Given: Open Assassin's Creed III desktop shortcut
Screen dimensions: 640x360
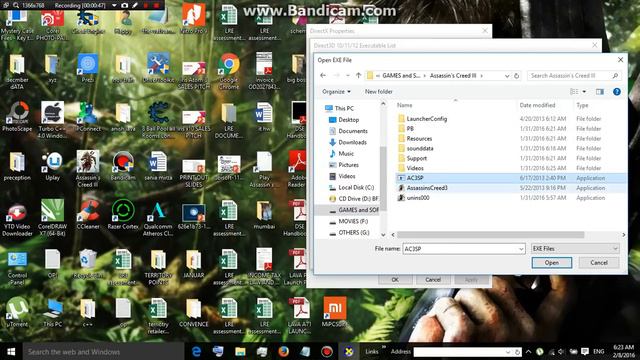Looking at the screenshot, I should tap(88, 169).
